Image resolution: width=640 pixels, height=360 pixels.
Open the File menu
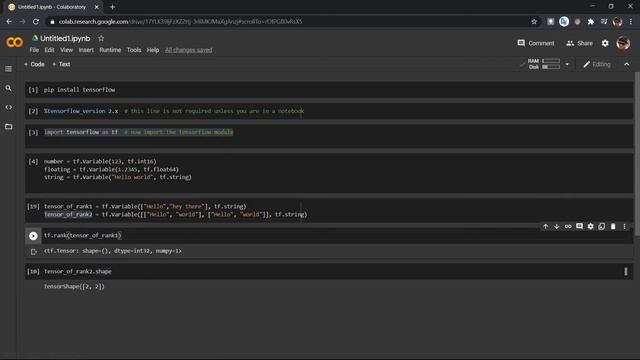[x=34, y=50]
